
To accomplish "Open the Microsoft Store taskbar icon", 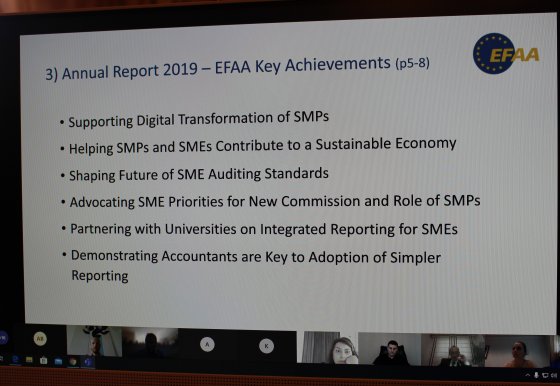I will 44,361.
